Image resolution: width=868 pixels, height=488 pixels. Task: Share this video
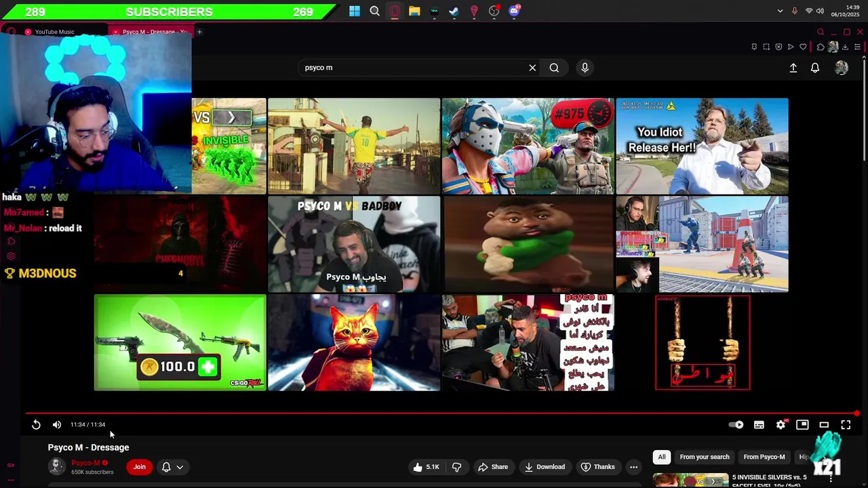493,466
